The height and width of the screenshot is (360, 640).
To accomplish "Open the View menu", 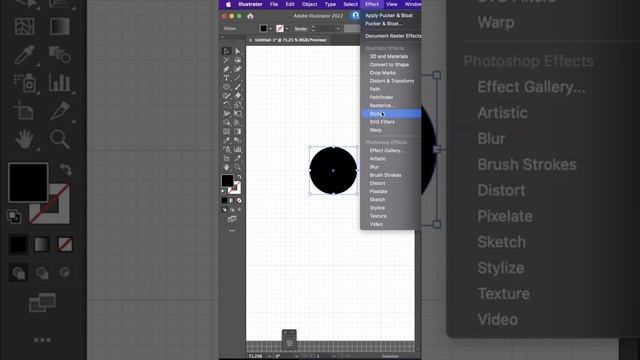I will pos(391,4).
